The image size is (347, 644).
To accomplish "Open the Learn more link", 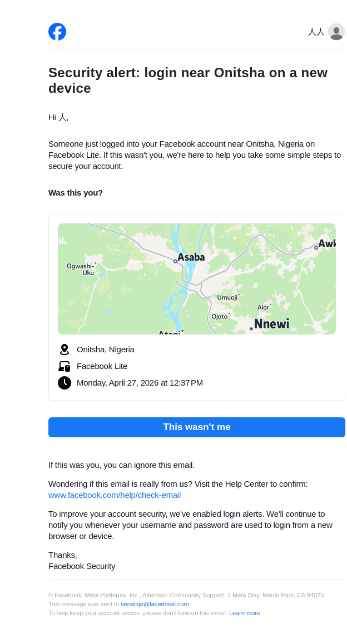I will pyautogui.click(x=245, y=613).
